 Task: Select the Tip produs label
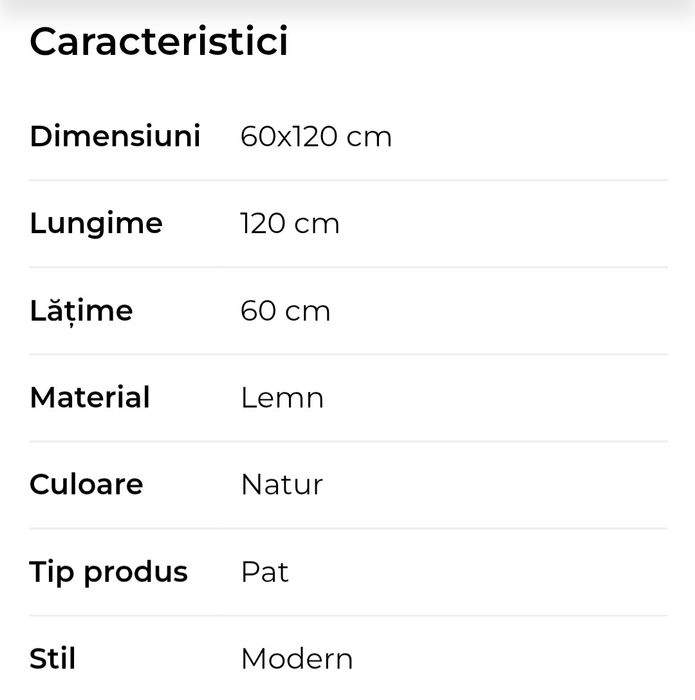(x=109, y=571)
